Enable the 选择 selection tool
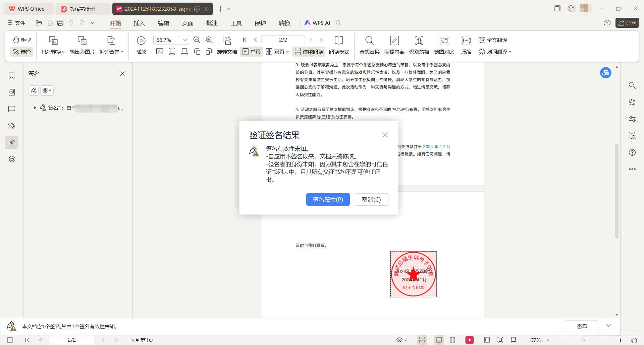This screenshot has height=345, width=644. 22,52
